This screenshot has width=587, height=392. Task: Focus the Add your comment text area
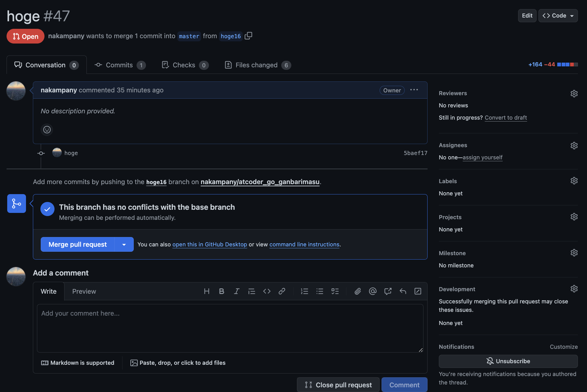click(230, 328)
